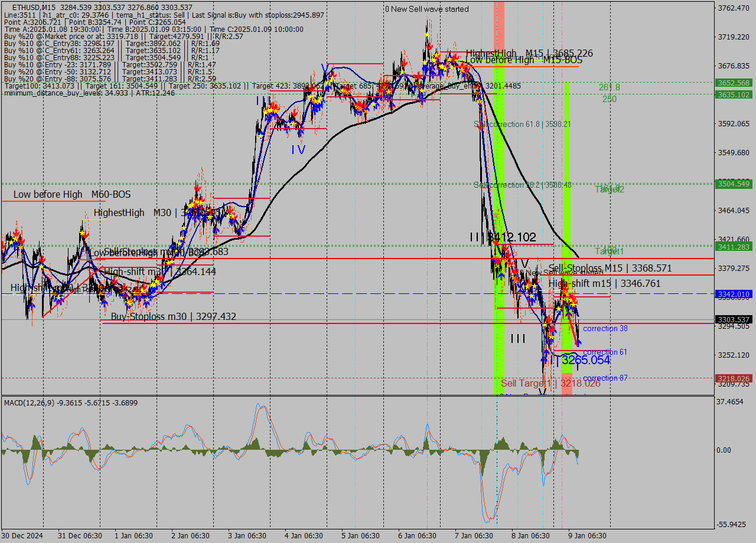Viewport: 756px width, 543px height.
Task: Select the 'High-shift m30 | 3364.144' label
Action: click(x=159, y=272)
